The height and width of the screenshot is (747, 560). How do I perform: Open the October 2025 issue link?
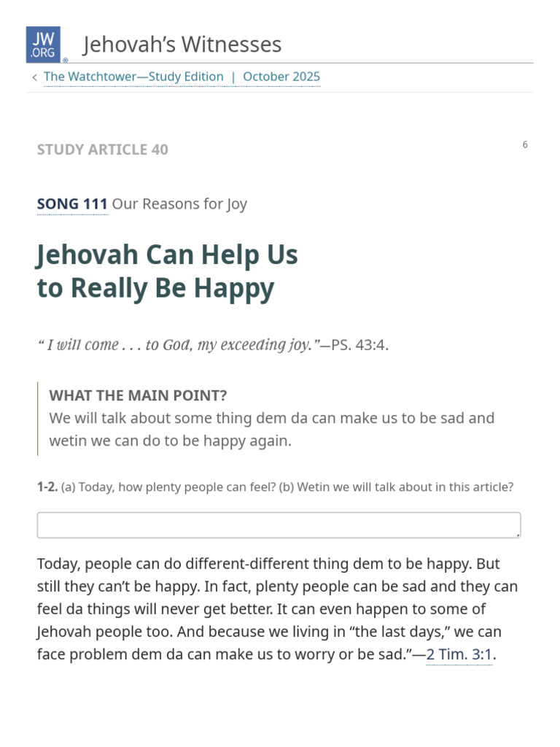[x=281, y=77]
